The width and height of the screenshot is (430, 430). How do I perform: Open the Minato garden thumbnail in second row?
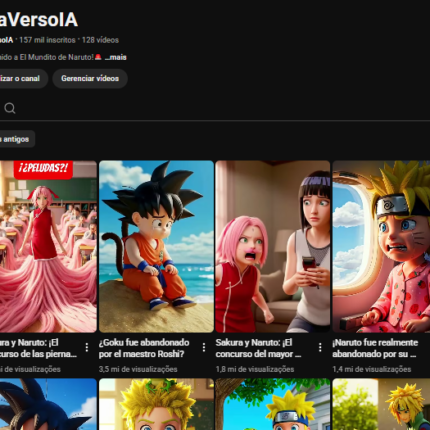(381, 404)
